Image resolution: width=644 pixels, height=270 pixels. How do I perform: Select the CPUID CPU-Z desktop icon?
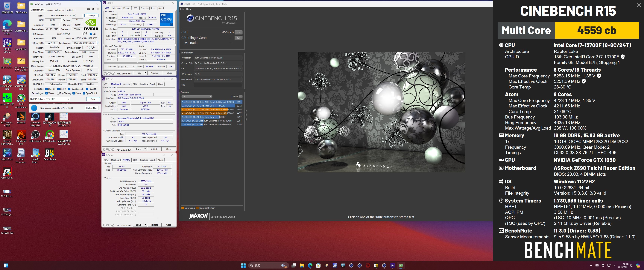pos(7,46)
